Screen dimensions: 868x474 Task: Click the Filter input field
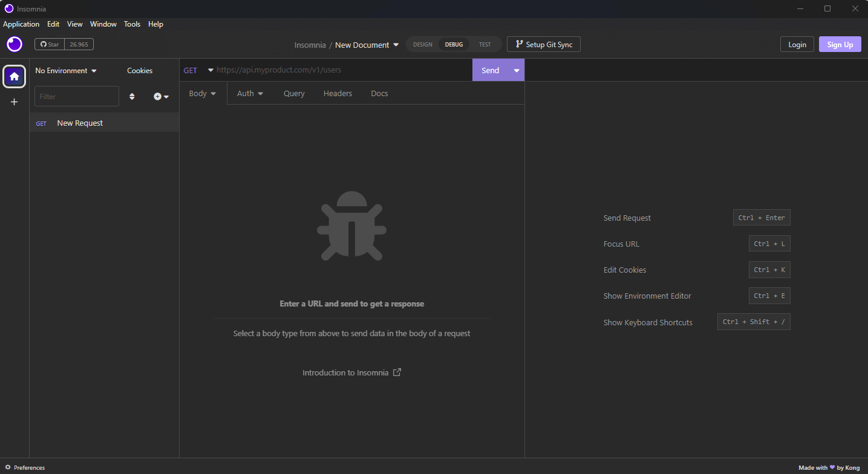(x=77, y=96)
